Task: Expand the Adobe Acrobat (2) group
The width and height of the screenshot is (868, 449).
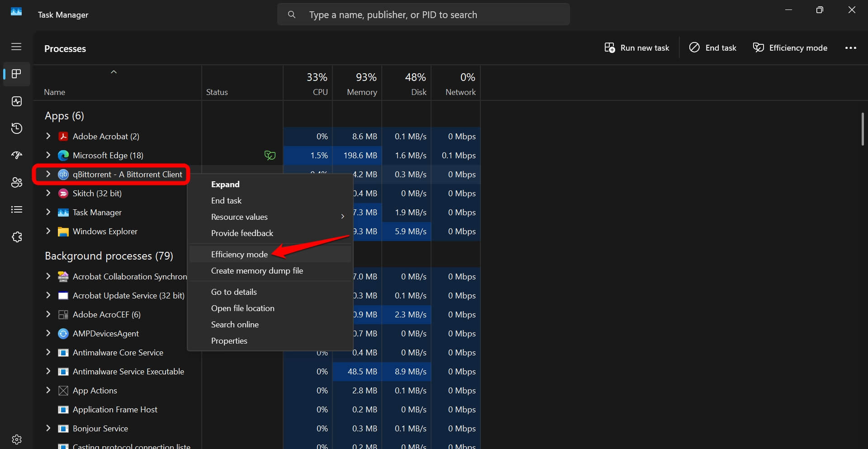Action: point(48,136)
